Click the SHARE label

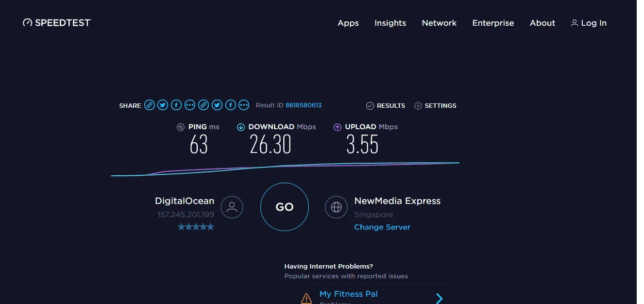coord(130,105)
